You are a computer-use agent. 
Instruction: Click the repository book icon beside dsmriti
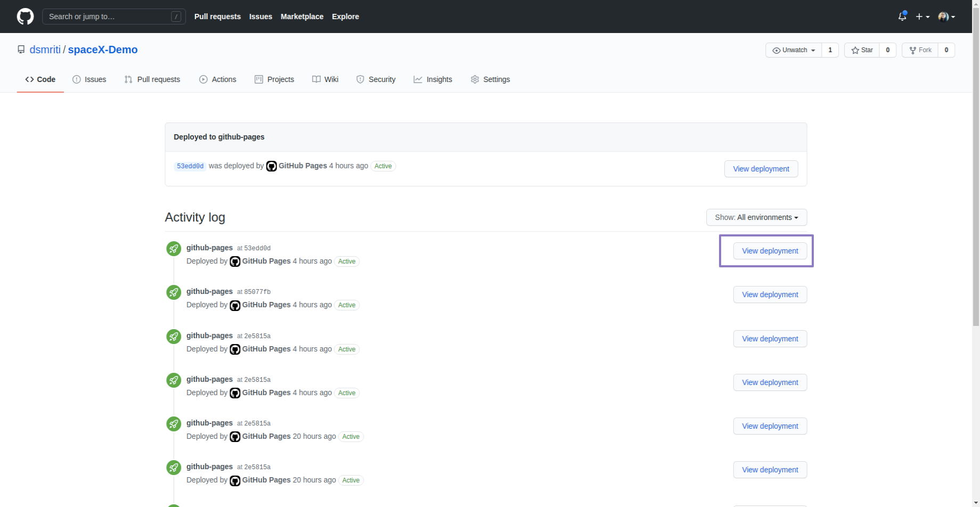coord(21,50)
